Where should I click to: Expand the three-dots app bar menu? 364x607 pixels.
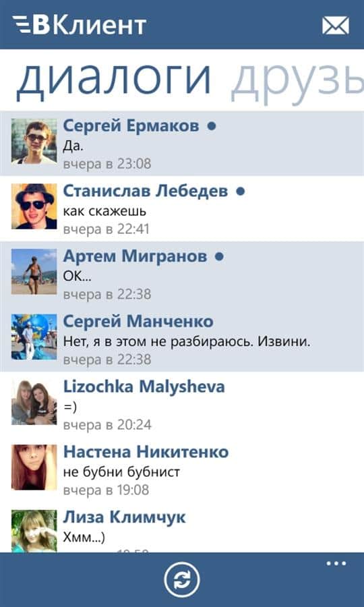[x=336, y=564]
